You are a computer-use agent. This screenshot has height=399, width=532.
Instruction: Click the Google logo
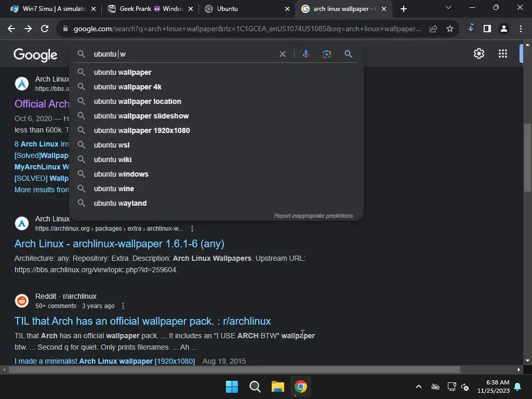tap(35, 55)
